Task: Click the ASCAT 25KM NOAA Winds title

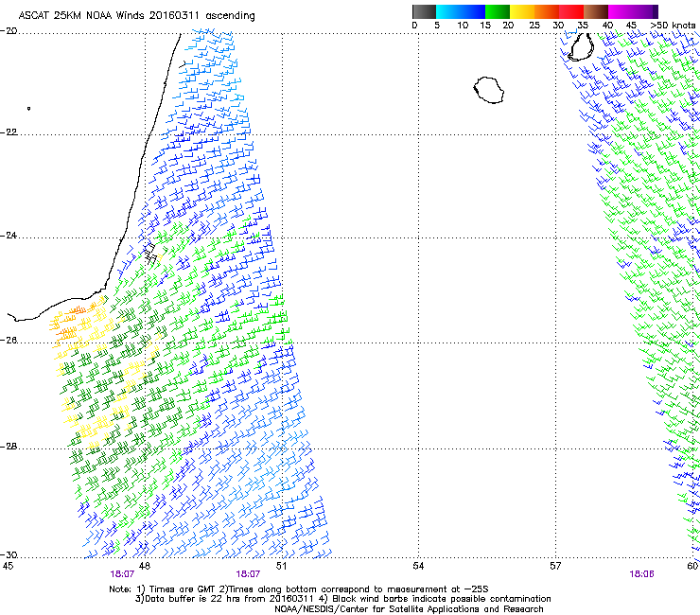Action: 136,15
